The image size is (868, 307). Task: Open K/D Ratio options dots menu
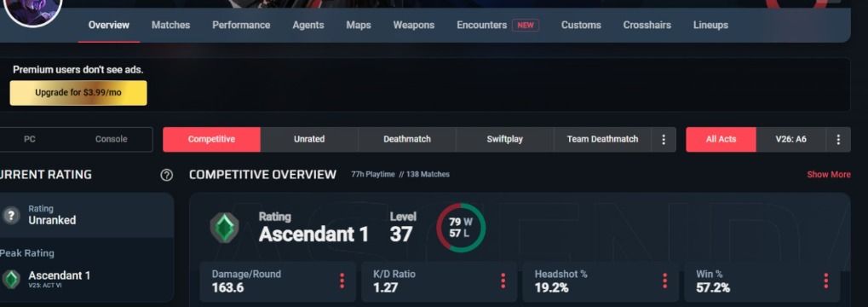click(x=503, y=281)
